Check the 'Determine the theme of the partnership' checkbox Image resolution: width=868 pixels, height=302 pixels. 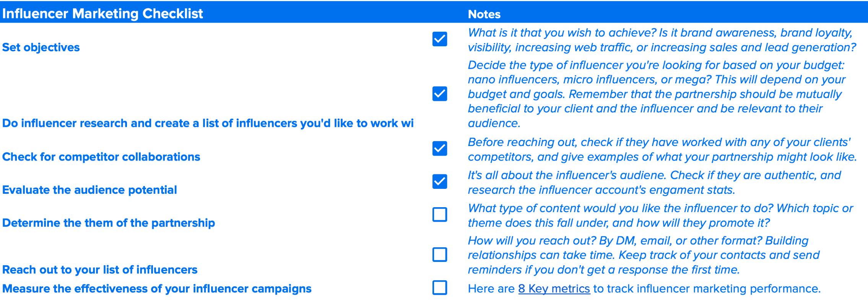[x=440, y=215]
